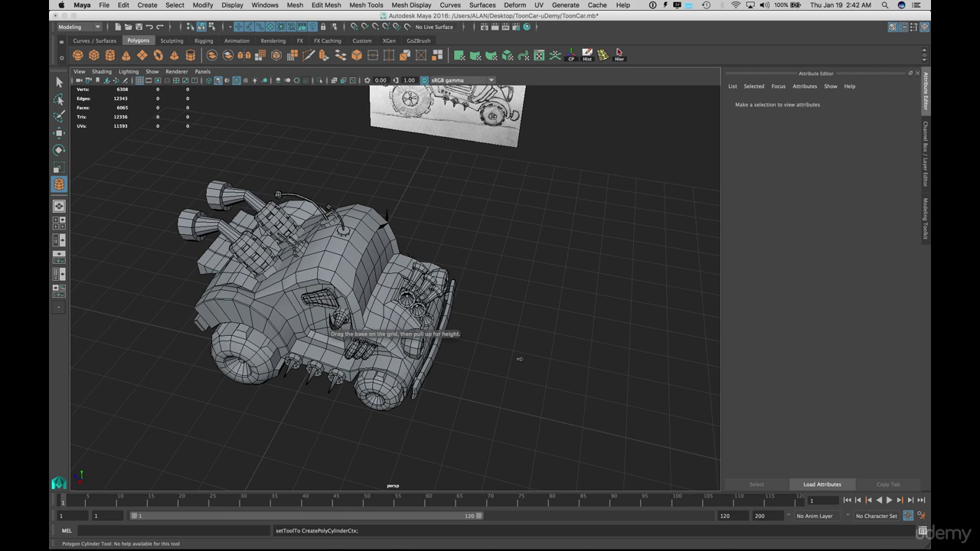Click the CP center pivot shelf icon
The height and width of the screenshot is (551, 980).
click(571, 55)
